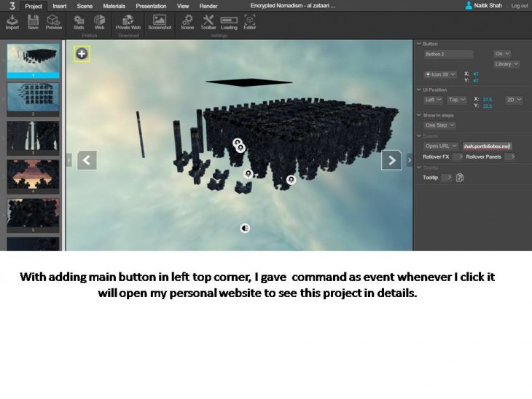Image resolution: width=532 pixels, height=399 pixels.
Task: Open the Presentation menu tab
Action: click(x=151, y=6)
